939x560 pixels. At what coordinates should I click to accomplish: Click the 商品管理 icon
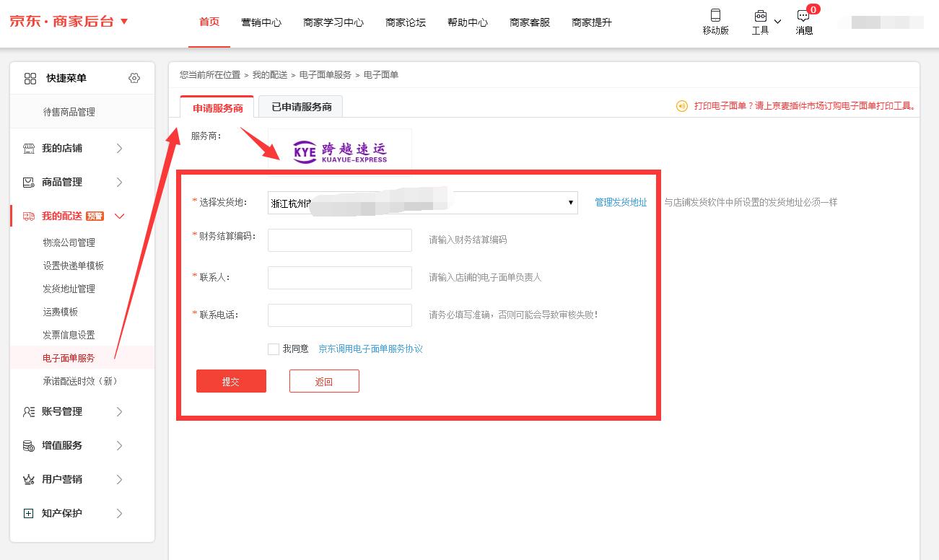tap(29, 182)
